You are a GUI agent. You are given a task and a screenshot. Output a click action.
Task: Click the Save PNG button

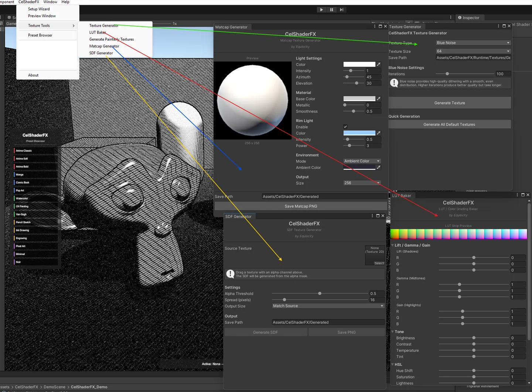tap(347, 332)
